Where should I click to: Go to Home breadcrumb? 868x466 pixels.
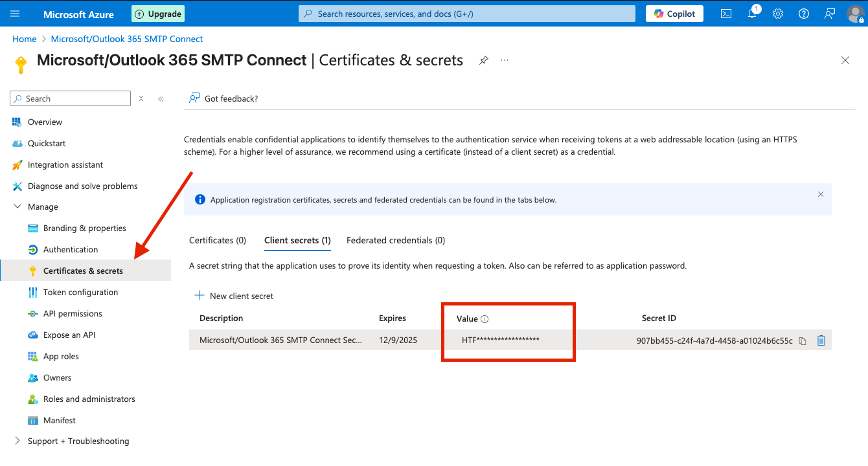click(25, 39)
